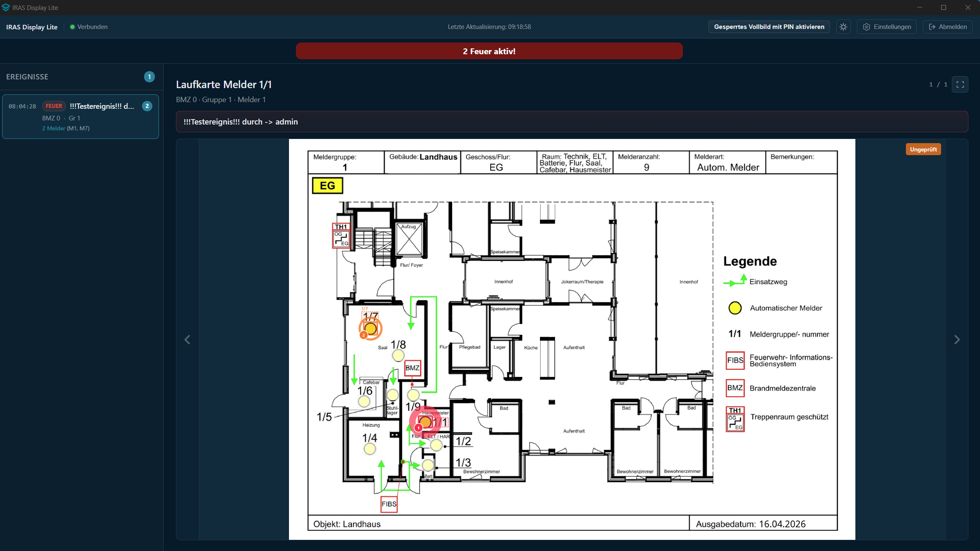The height and width of the screenshot is (551, 980).
Task: Click the BMZ symbol on the floor plan
Action: click(412, 368)
